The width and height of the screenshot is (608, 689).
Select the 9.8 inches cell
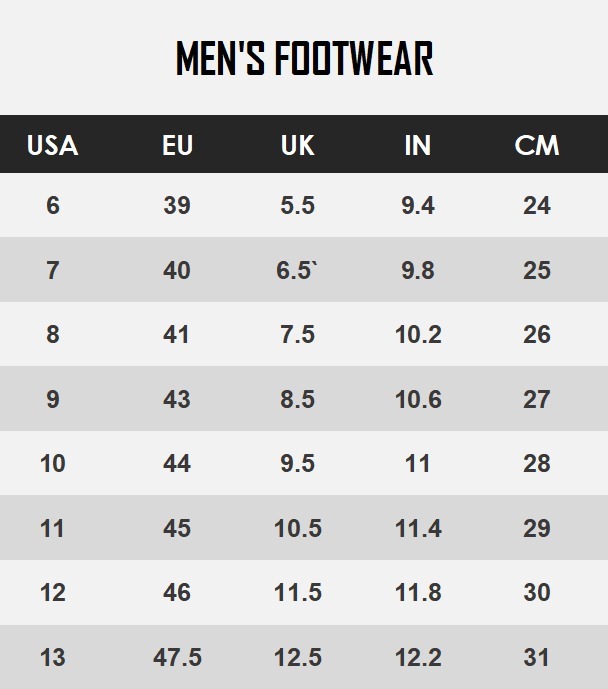point(417,270)
